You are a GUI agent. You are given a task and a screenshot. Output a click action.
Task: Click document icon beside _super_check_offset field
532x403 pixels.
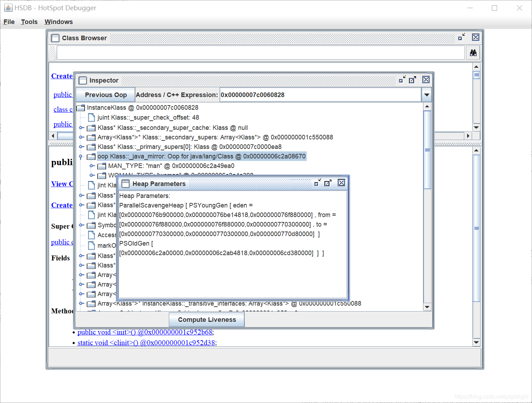[x=91, y=118]
